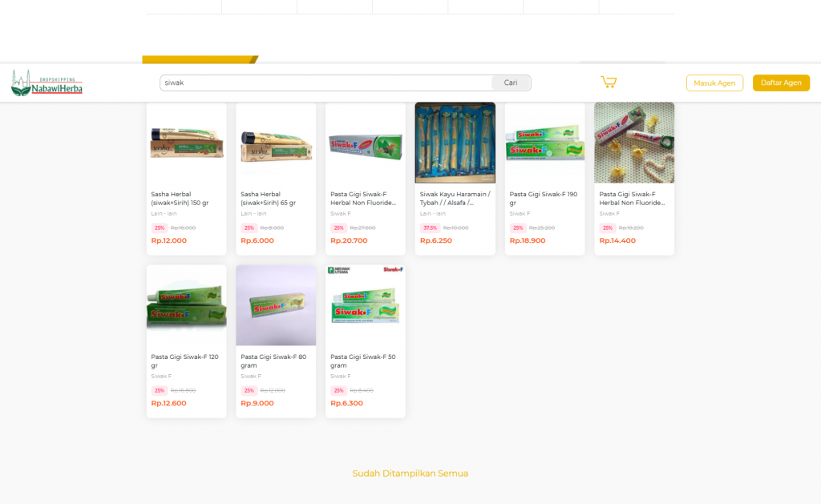Screen dimensions: 821x504
Task: Click the Masuk Agen button
Action: 714,82
